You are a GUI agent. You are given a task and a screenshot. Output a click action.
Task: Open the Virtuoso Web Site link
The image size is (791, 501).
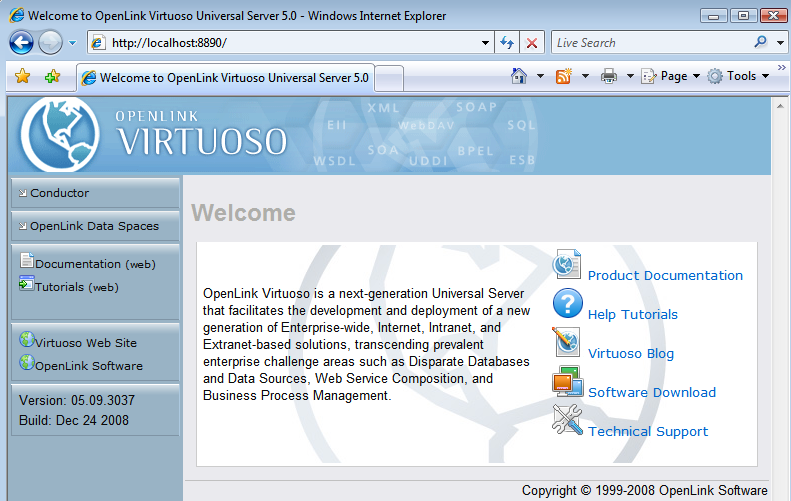(85, 343)
